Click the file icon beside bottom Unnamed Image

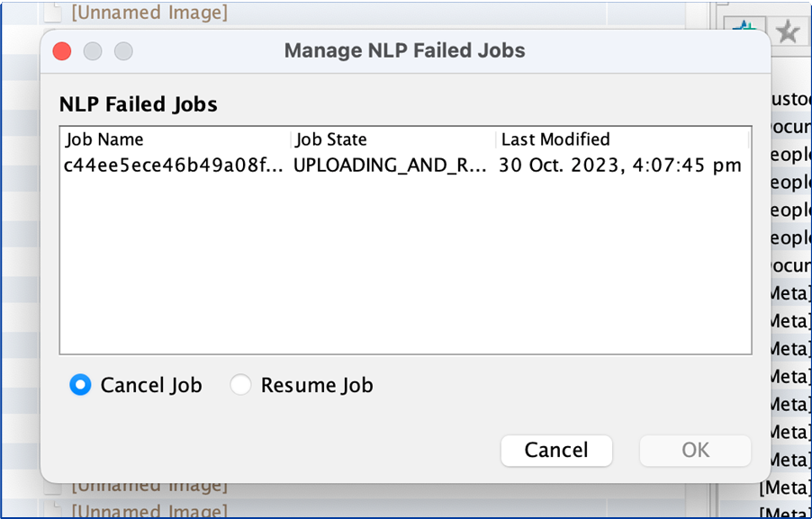[52, 511]
